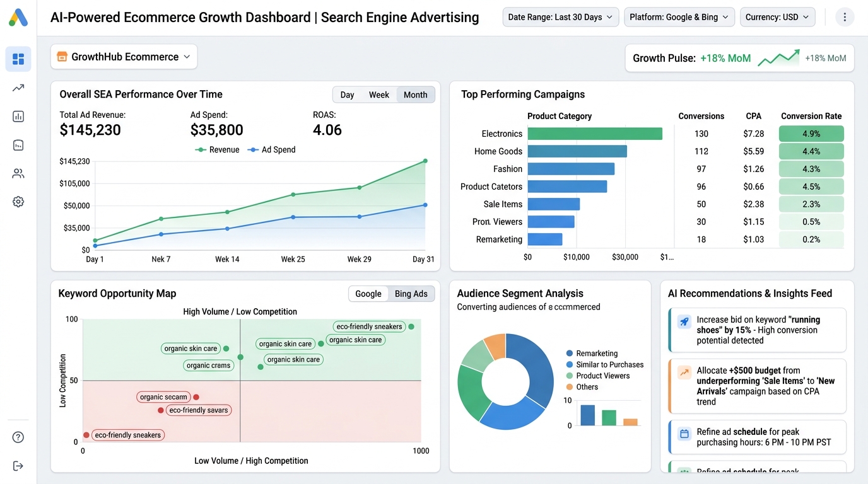Open the help question mark icon
This screenshot has width=868, height=484.
tap(18, 437)
